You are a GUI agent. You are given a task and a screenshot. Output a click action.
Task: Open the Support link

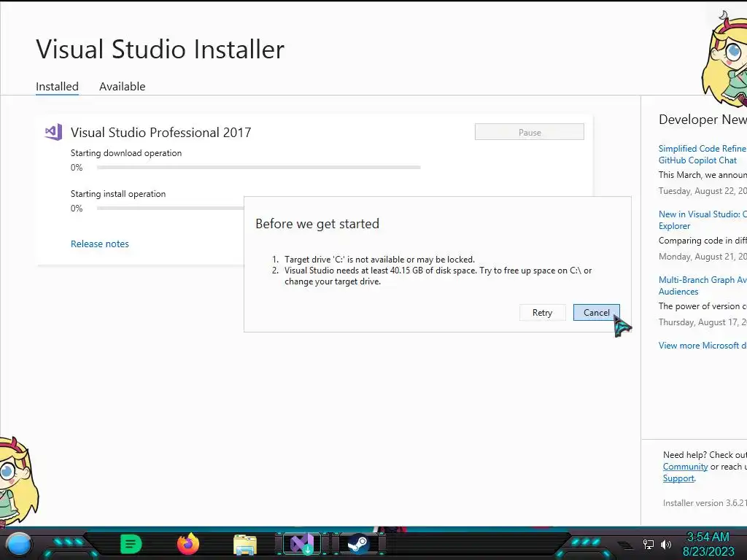click(678, 478)
